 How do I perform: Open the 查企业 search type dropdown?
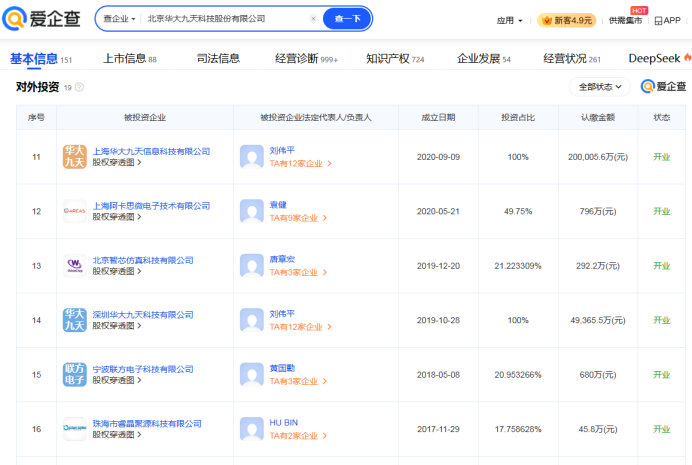click(118, 19)
